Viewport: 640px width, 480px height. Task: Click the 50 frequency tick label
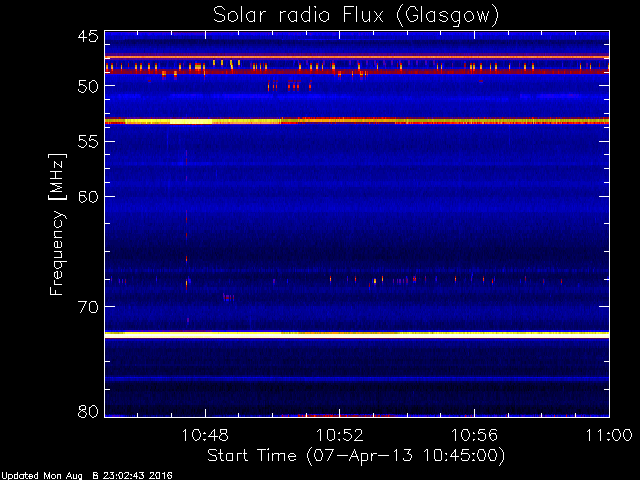[88, 86]
